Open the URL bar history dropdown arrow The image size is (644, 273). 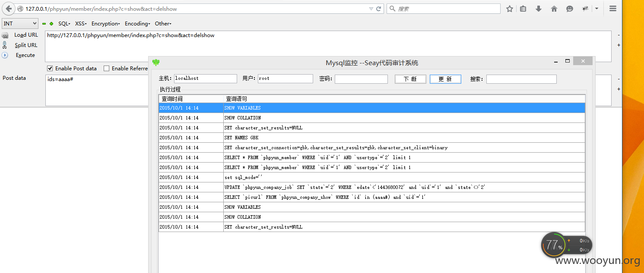[x=371, y=9]
